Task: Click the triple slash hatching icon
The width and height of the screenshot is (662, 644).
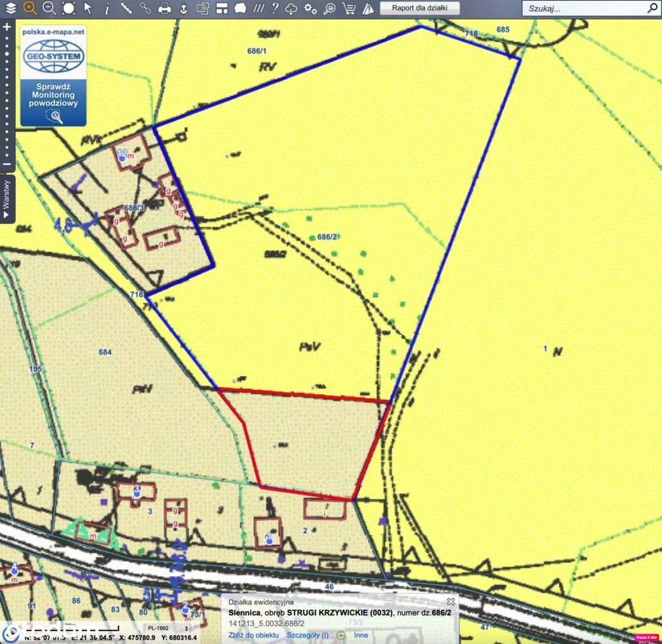Action: click(258, 8)
